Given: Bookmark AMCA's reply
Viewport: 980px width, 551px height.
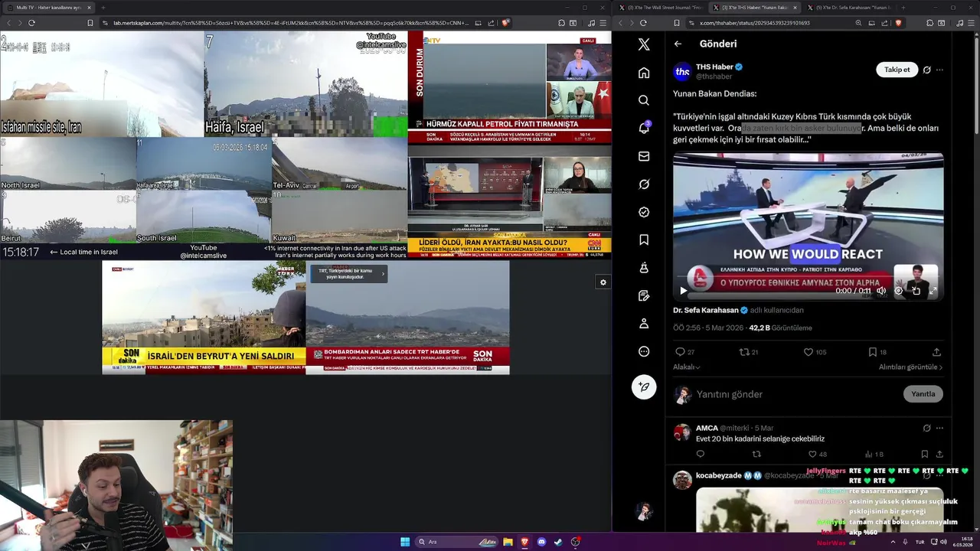Looking at the screenshot, I should pos(925,454).
